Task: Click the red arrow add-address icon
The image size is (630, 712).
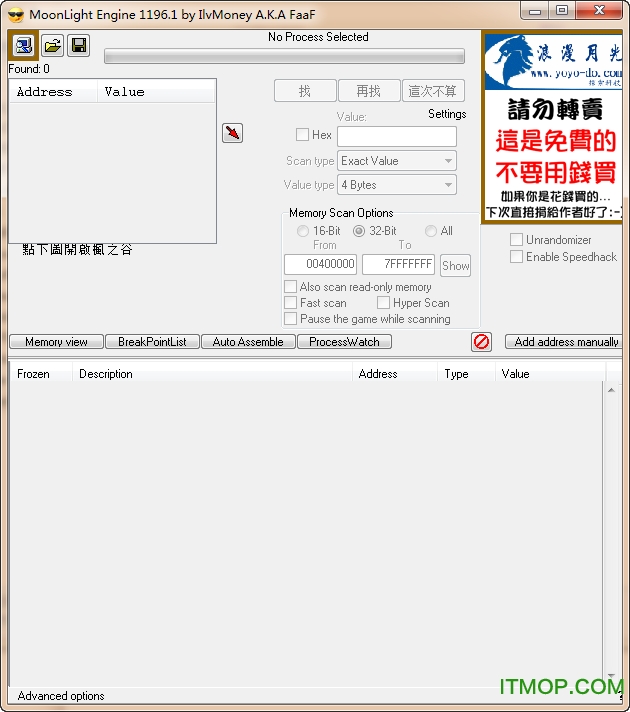Action: click(232, 133)
